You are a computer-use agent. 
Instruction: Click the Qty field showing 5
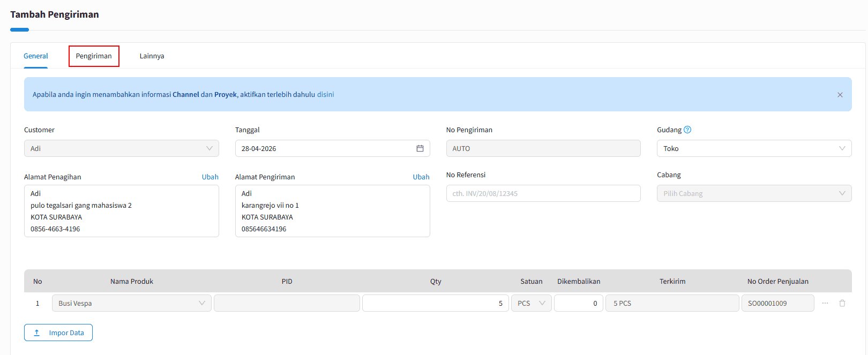tap(435, 303)
